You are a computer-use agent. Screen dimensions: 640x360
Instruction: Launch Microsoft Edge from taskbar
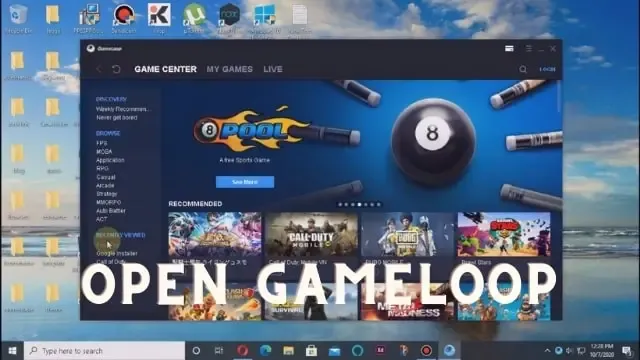click(265, 351)
